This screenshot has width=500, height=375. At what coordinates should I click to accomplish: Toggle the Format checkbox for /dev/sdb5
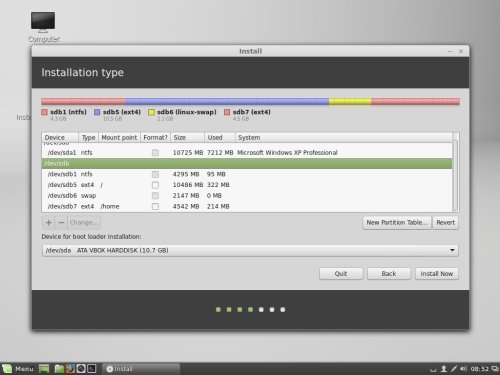click(x=155, y=185)
